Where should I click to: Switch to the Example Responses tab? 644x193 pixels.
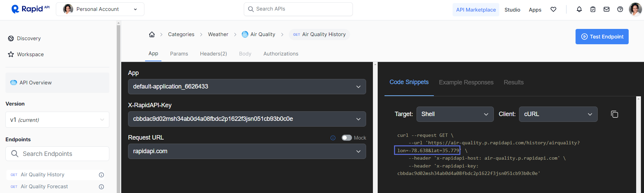click(x=466, y=82)
